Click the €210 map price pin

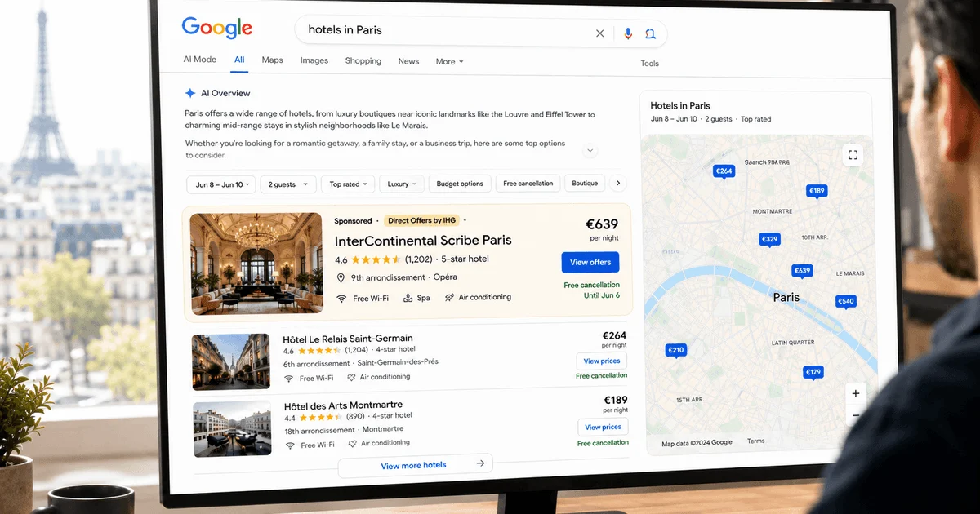point(675,351)
